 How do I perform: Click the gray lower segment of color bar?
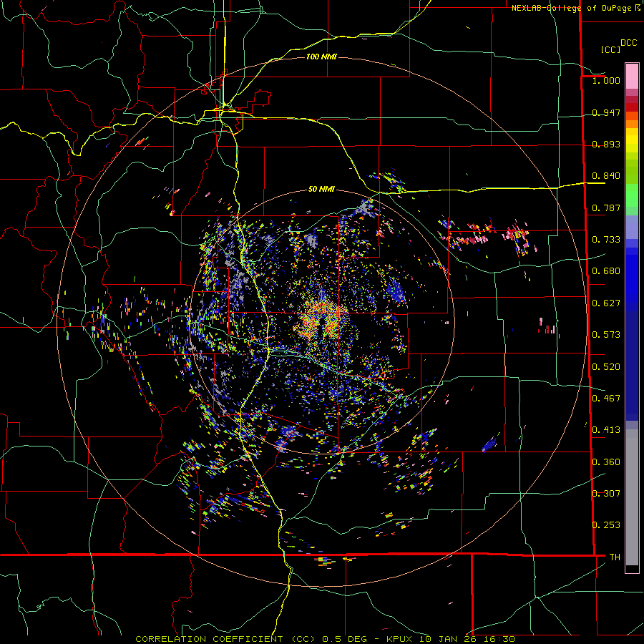[632, 497]
